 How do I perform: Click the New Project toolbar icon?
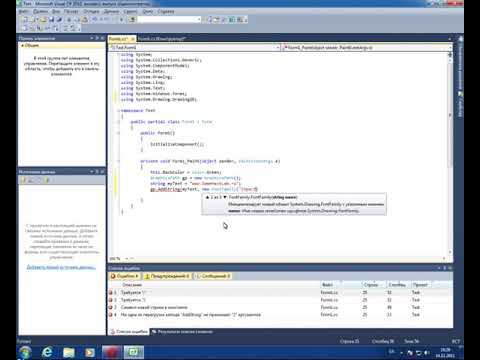click(x=25, y=20)
